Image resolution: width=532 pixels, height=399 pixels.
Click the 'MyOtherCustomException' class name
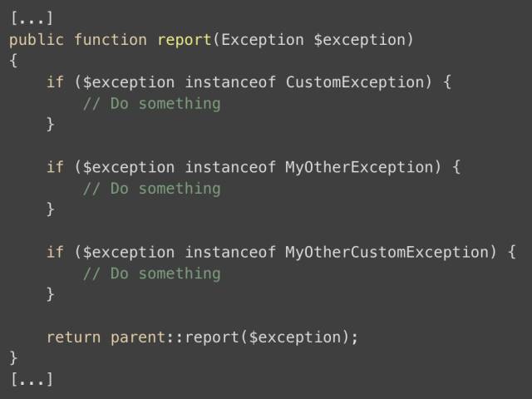387,252
